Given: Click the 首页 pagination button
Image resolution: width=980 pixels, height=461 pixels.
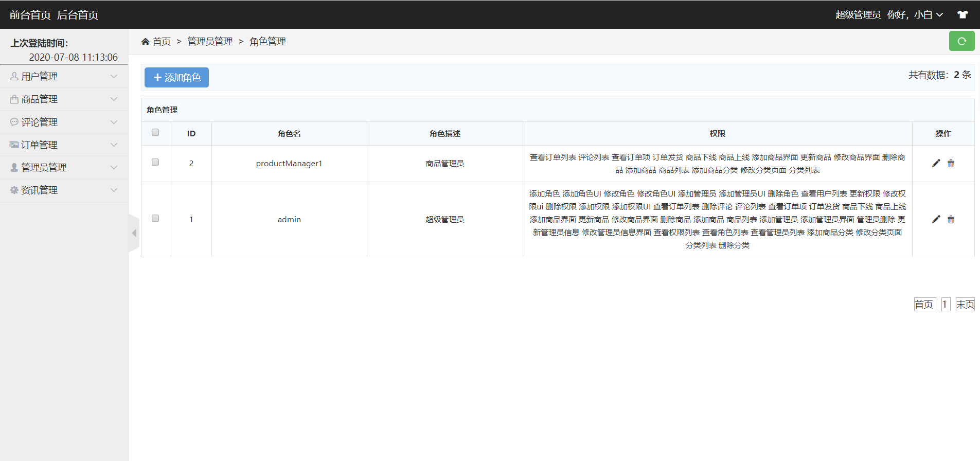Looking at the screenshot, I should (x=924, y=305).
